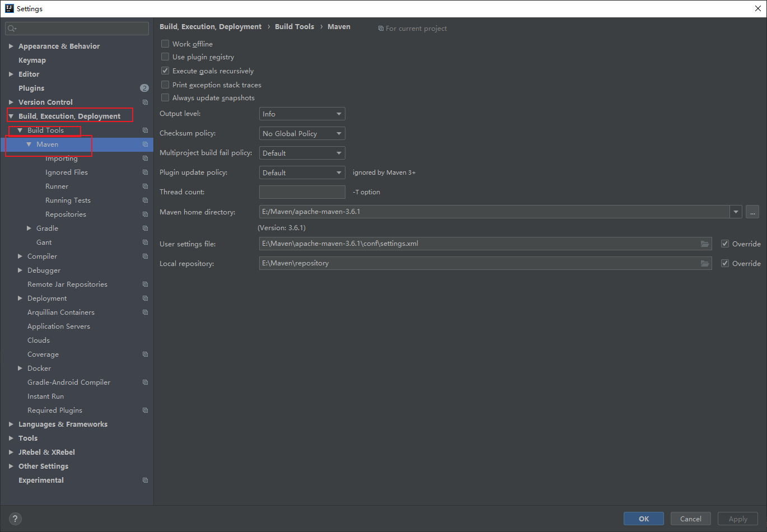The height and width of the screenshot is (532, 767).
Task: Enable Print exception stack traces
Action: pos(165,85)
